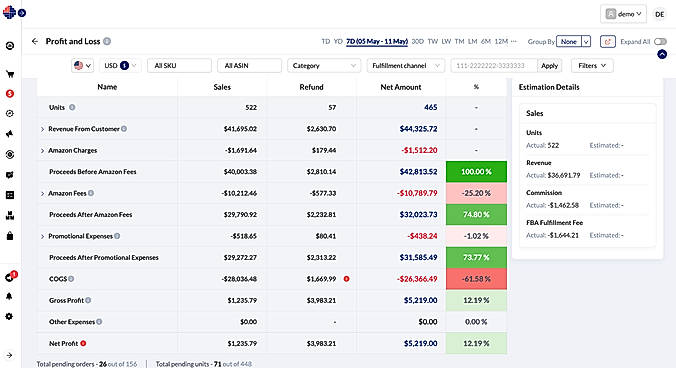Expand the Revenue From Customer row

pyautogui.click(x=42, y=129)
